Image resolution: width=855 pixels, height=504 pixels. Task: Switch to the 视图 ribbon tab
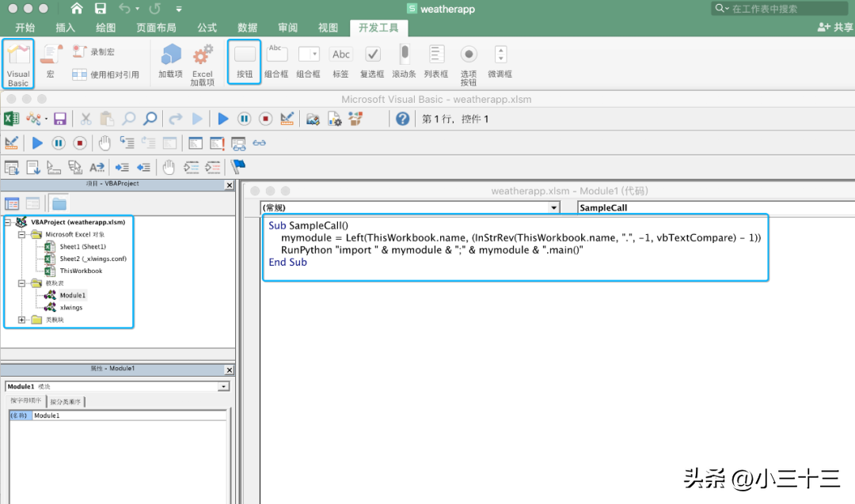[329, 28]
